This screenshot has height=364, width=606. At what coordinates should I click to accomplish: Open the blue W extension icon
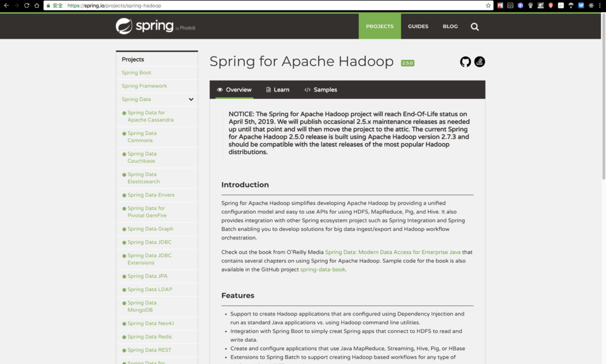pyautogui.click(x=581, y=5)
